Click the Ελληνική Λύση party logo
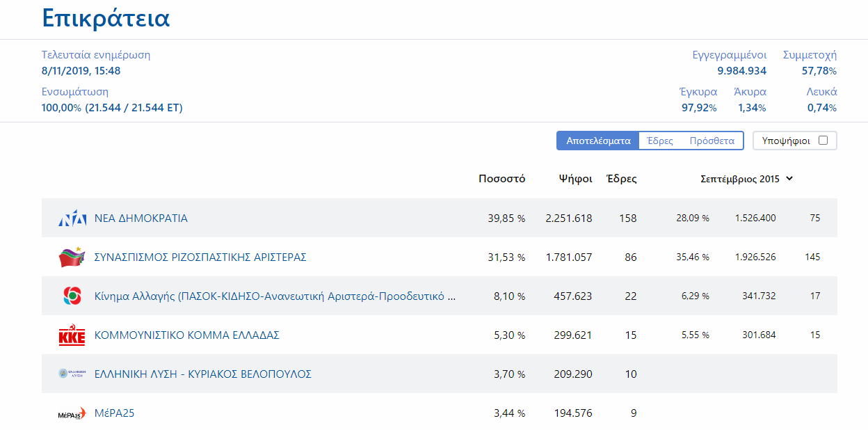This screenshot has height=430, width=868. [72, 374]
